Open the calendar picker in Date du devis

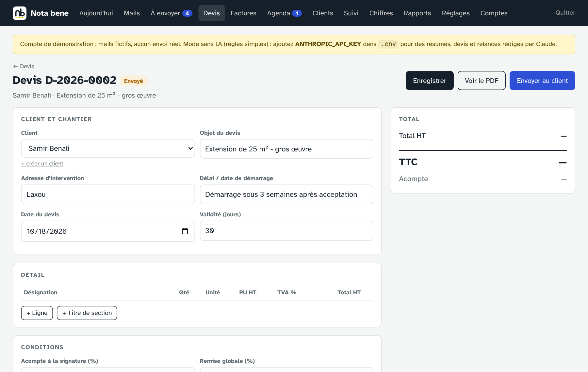(185, 231)
